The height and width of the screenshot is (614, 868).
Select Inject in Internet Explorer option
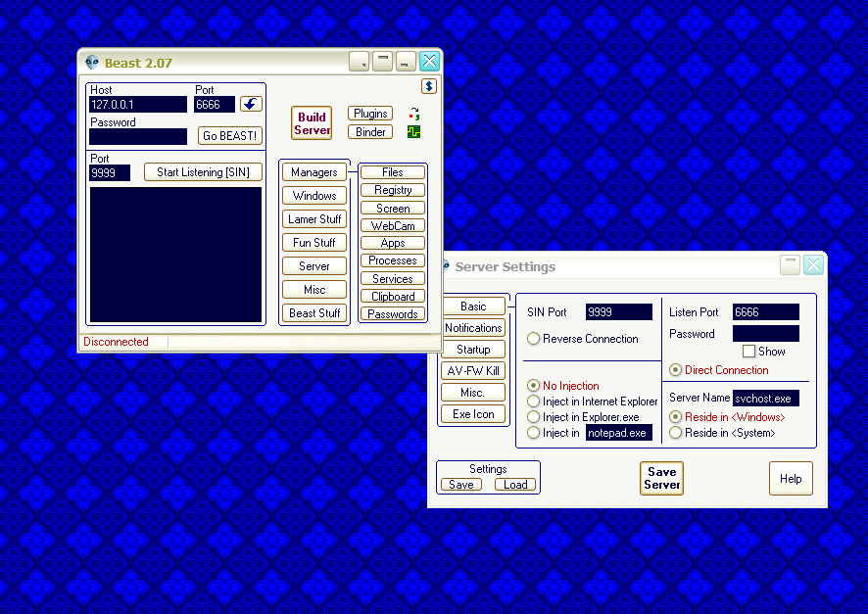pyautogui.click(x=534, y=401)
